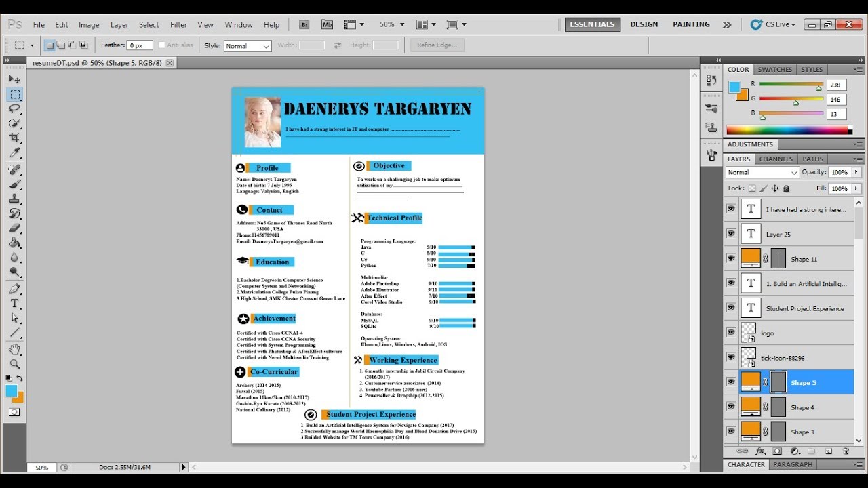Open the Filter menu
The width and height of the screenshot is (868, 488).
[178, 24]
